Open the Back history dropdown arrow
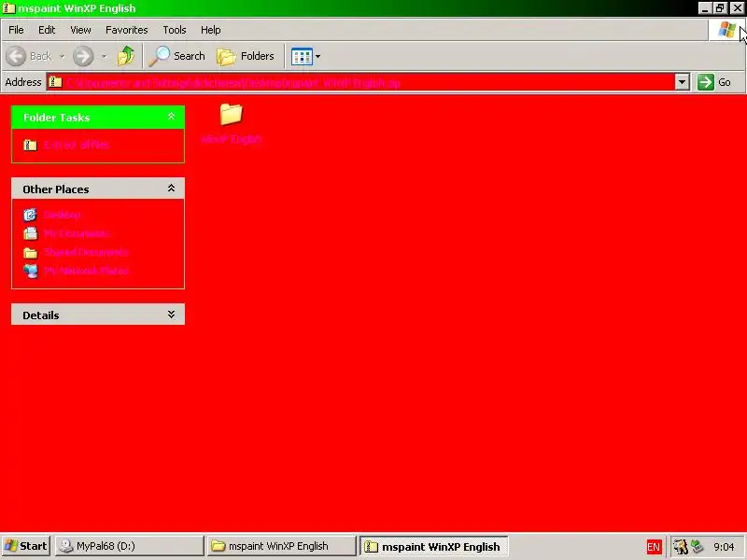747x560 pixels. (x=62, y=56)
